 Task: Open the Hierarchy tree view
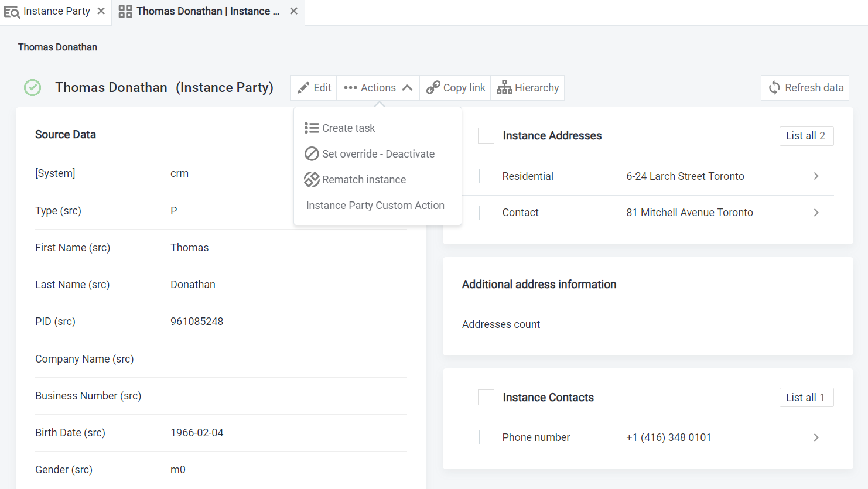coord(528,88)
